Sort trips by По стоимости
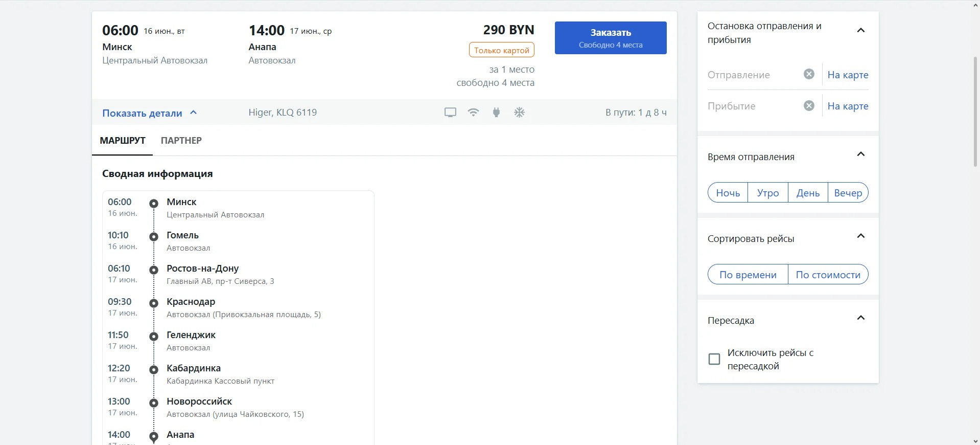Viewport: 980px width, 445px height. point(828,275)
